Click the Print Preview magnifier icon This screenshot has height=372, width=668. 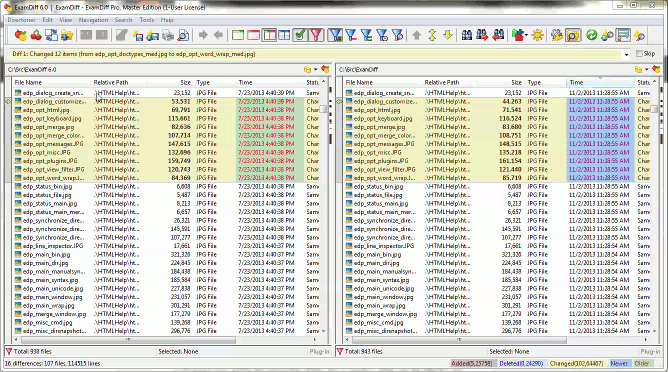(x=183, y=35)
